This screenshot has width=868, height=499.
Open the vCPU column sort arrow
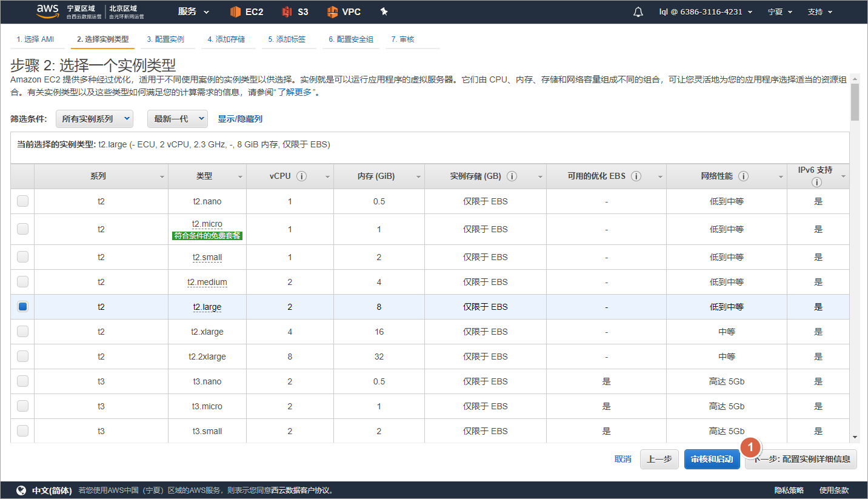click(327, 177)
